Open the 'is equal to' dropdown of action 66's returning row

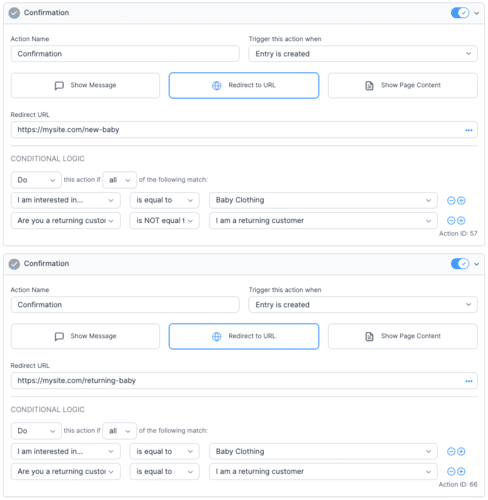[x=165, y=472]
